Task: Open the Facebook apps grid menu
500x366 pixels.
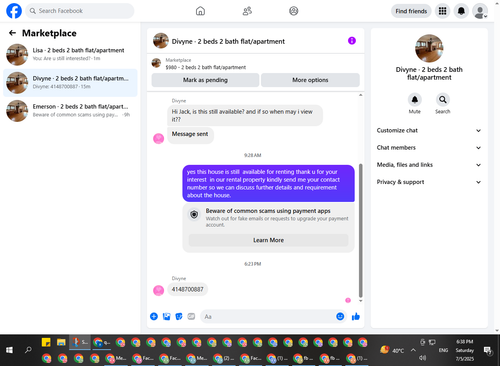Action: pyautogui.click(x=442, y=11)
